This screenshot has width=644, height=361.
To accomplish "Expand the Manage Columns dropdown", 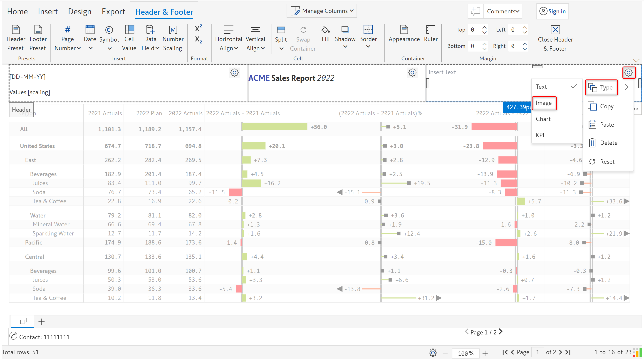I will 322,11.
